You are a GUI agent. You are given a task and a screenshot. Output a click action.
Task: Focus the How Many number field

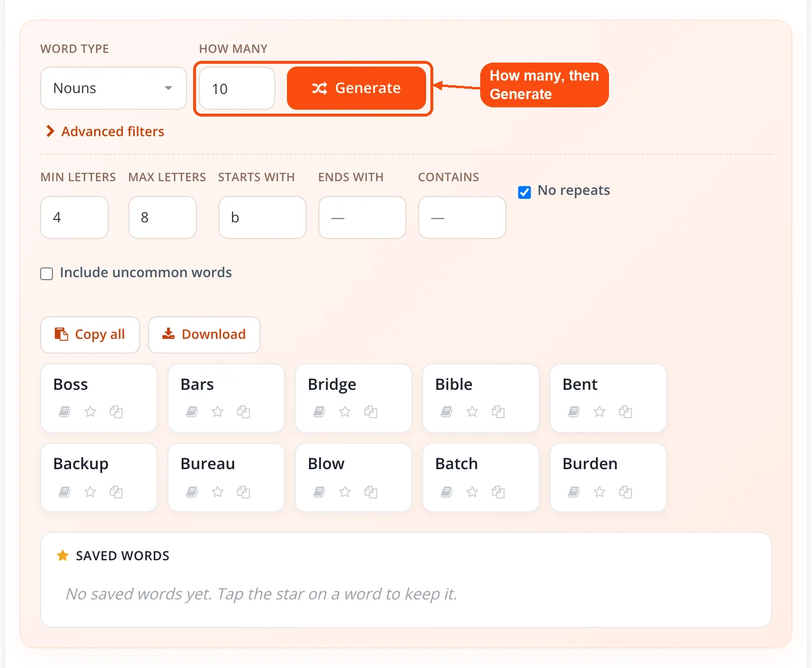coord(237,88)
